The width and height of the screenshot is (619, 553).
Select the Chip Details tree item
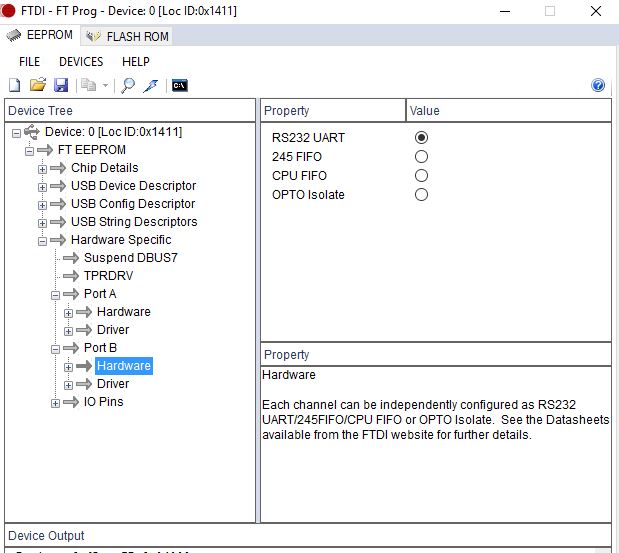click(x=105, y=168)
